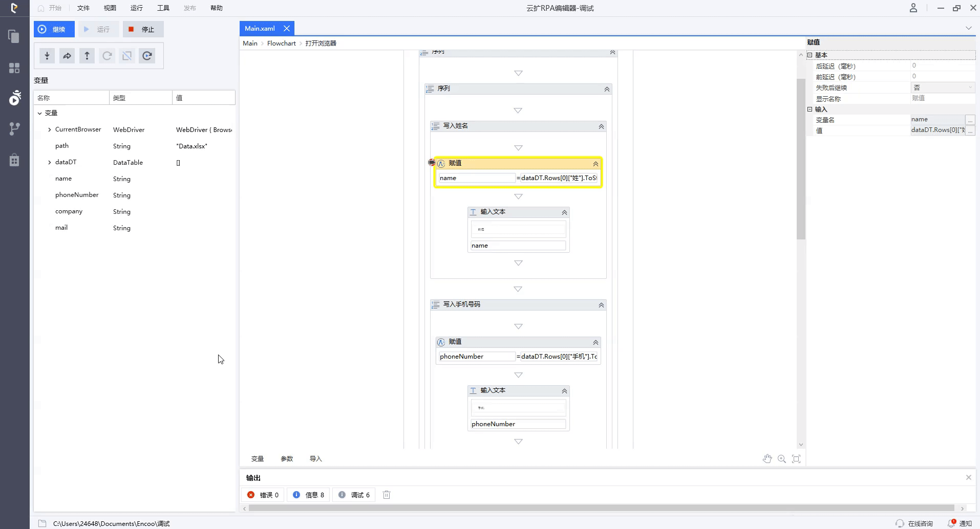Toggle the 调试 6 debug filter
The height and width of the screenshot is (529, 980).
[354, 495]
